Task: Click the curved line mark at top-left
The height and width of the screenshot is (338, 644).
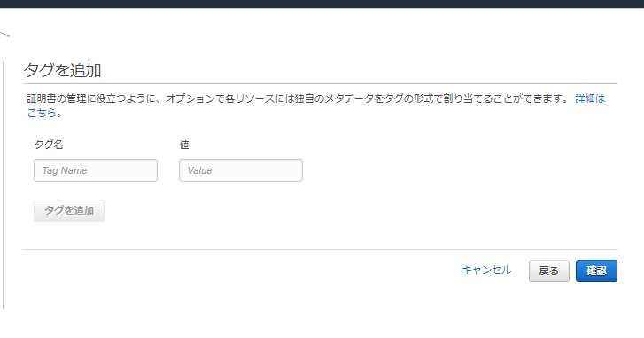Action: point(4,35)
